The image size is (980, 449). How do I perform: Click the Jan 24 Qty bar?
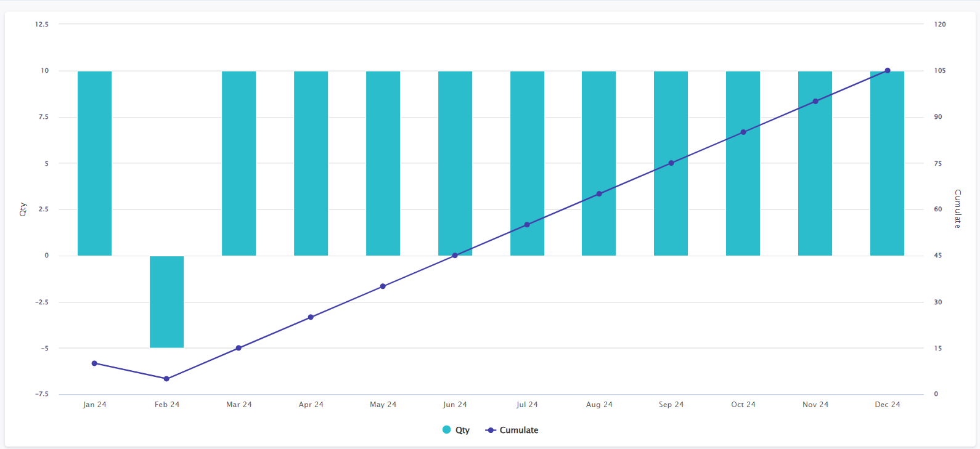94,163
